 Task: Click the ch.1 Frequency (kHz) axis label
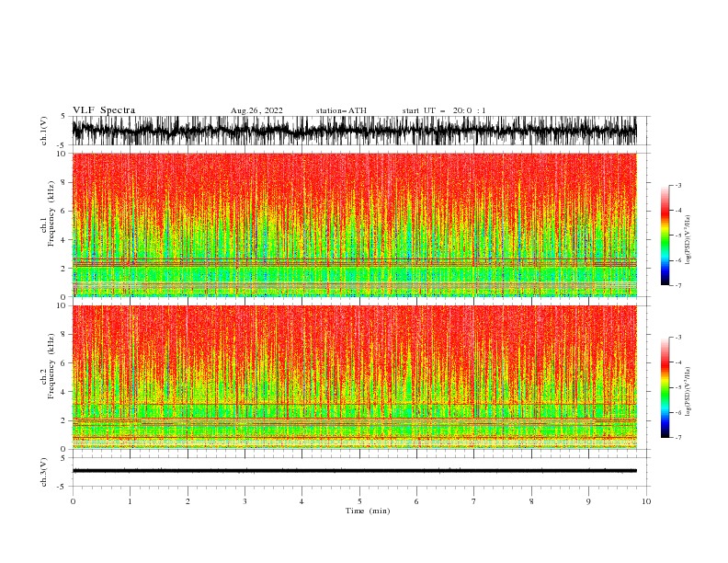pos(48,213)
